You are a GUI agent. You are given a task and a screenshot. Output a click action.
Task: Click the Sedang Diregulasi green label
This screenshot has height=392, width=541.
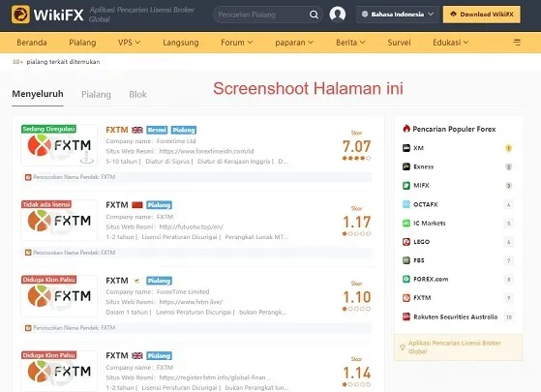coord(48,129)
